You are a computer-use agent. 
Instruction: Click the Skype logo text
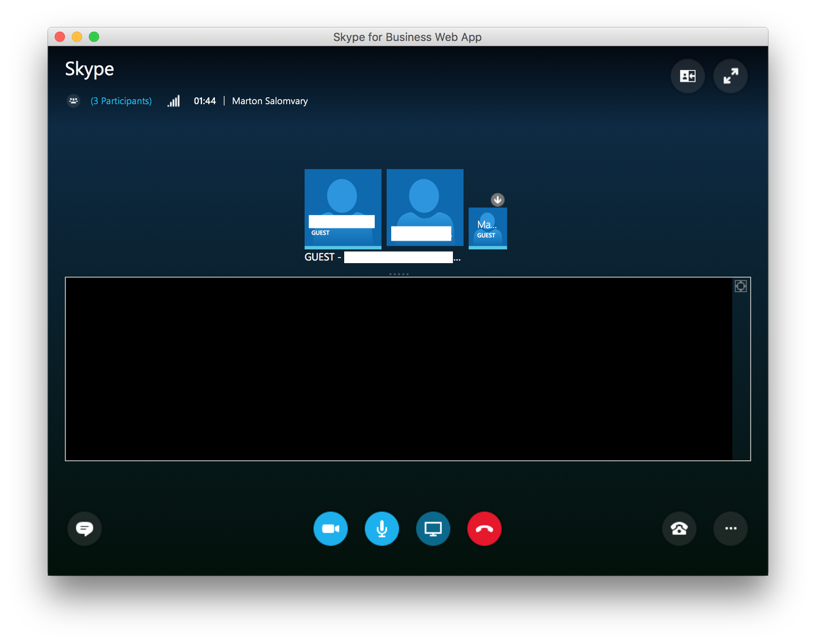coord(90,69)
